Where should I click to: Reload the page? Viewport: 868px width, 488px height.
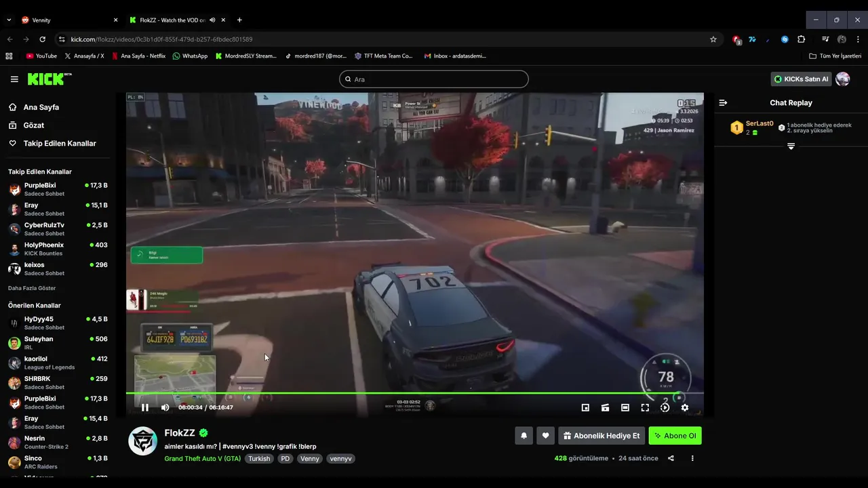pos(42,39)
